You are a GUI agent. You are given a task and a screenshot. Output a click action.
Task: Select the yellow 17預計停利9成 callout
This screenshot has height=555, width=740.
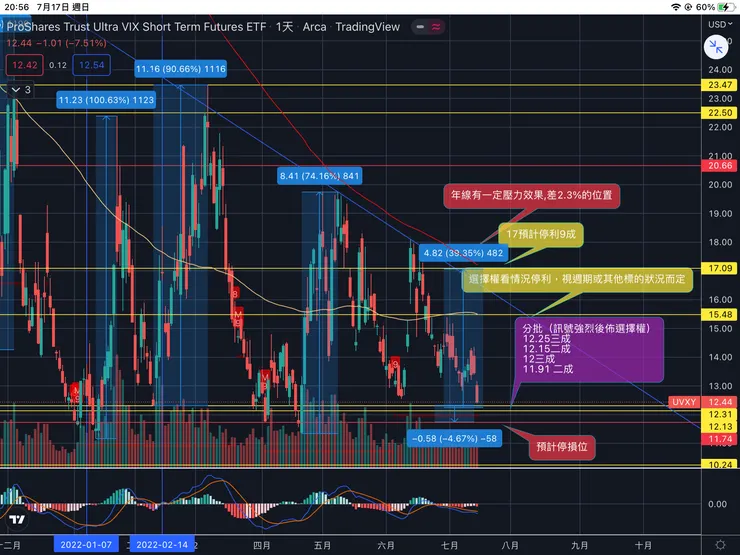tap(541, 235)
